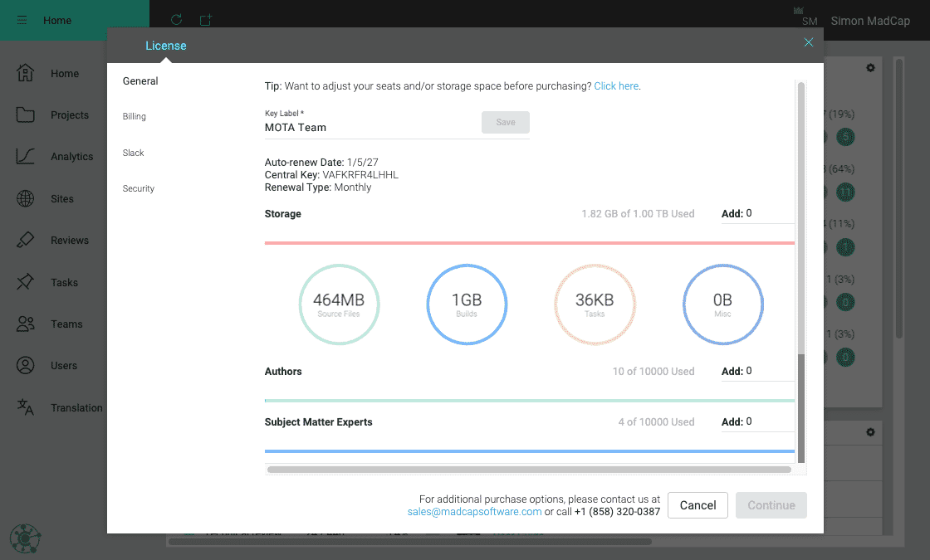Click the phone number +1 (858) 320-0387
Image resolution: width=930 pixels, height=560 pixels.
coord(617,511)
